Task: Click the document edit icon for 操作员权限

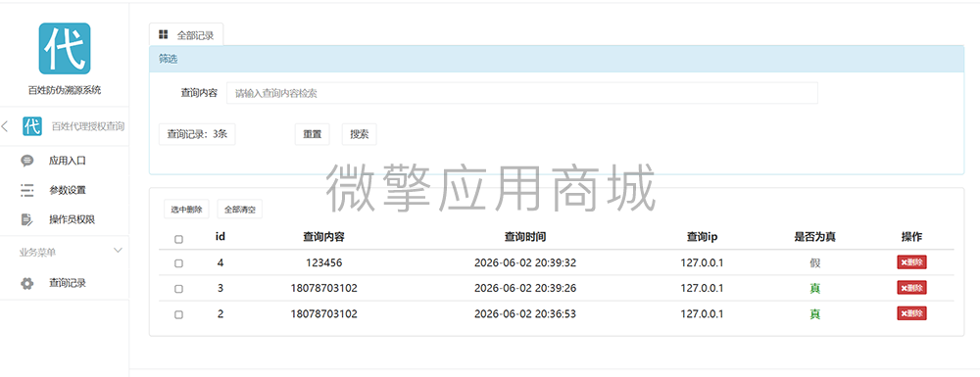Action: click(x=26, y=219)
